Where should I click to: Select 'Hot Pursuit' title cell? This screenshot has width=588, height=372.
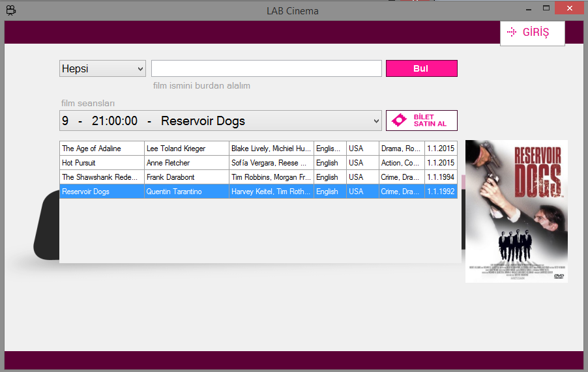(x=102, y=163)
